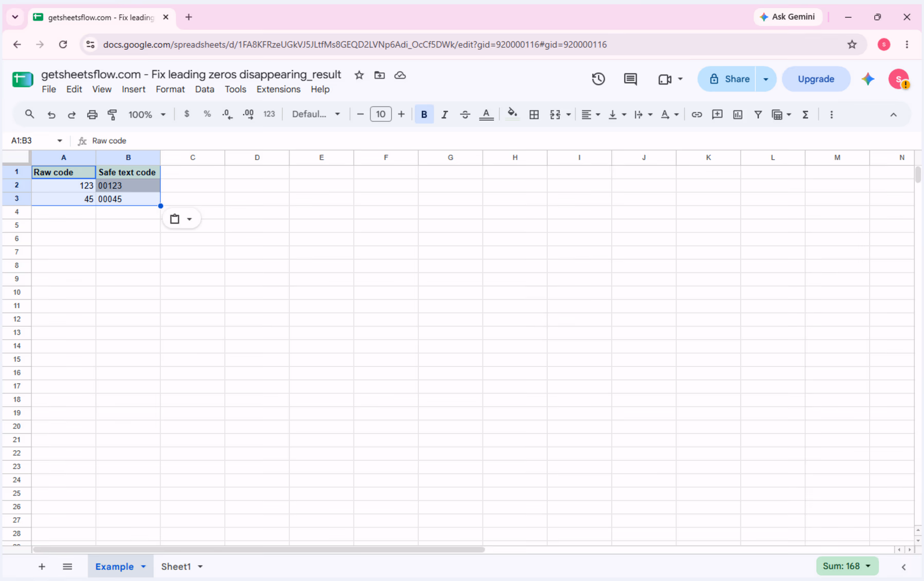Click the insert chart icon
The height and width of the screenshot is (581, 924).
pos(738,114)
